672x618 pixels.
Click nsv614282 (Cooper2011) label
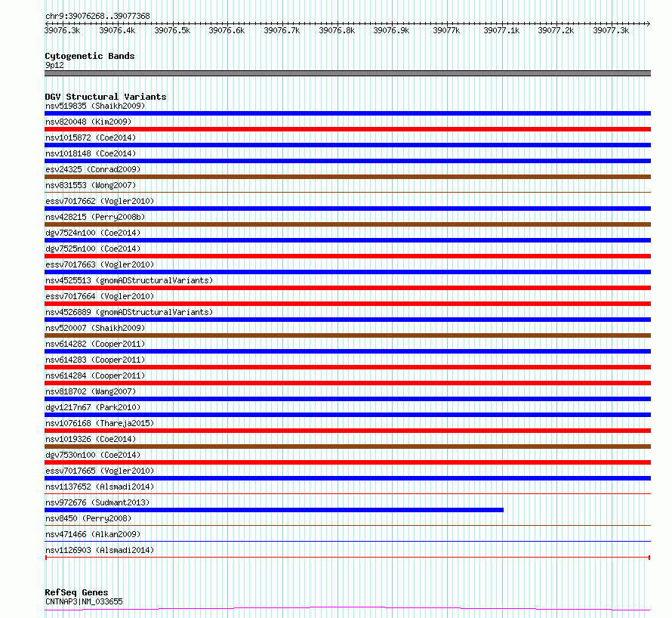coord(95,344)
